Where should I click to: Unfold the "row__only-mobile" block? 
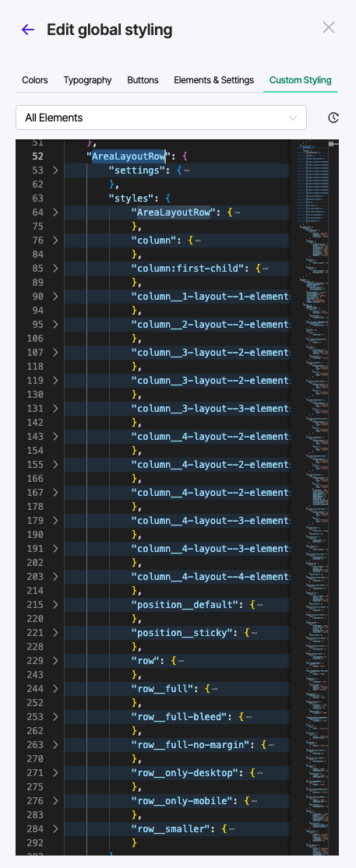pos(55,800)
